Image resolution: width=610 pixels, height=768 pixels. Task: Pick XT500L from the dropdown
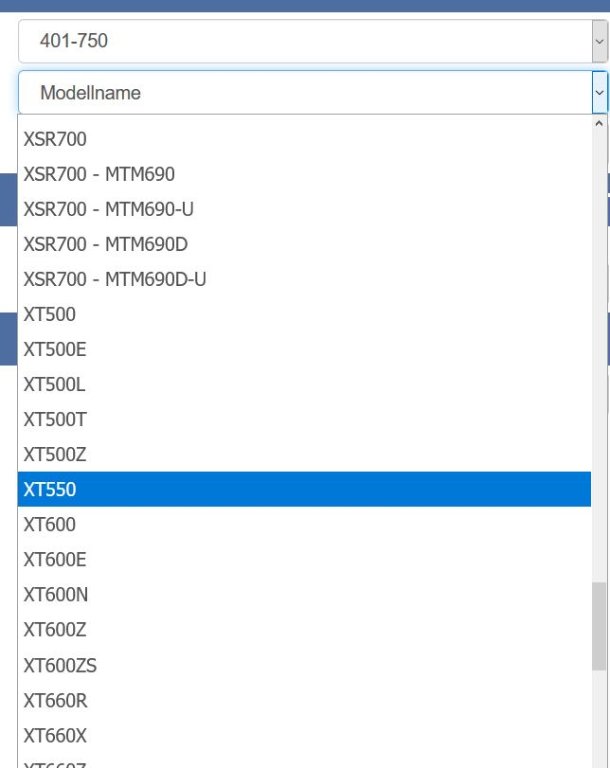click(x=304, y=384)
